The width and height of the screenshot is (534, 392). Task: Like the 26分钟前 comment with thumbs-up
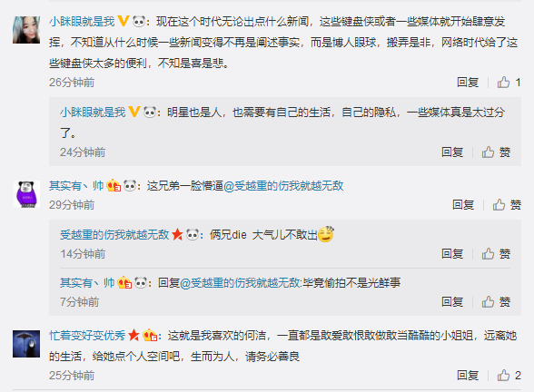click(x=503, y=82)
